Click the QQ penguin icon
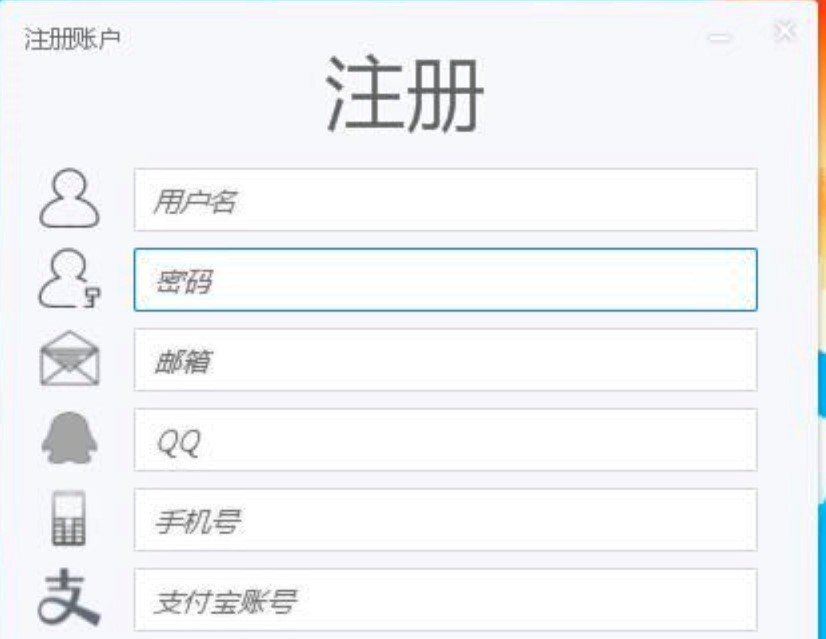 [70, 439]
